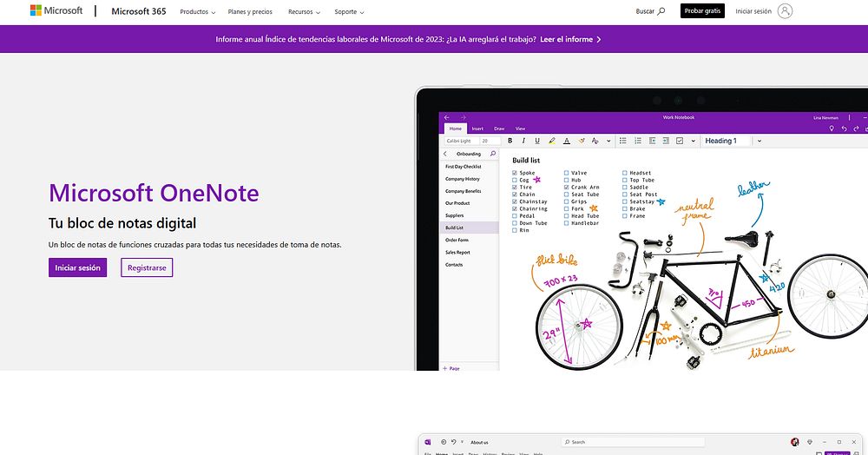The width and height of the screenshot is (868, 455).
Task: Open the Calibri Light font box
Action: coord(461,141)
